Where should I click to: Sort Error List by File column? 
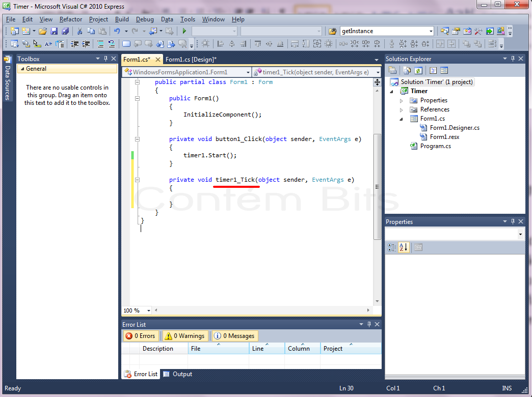219,349
